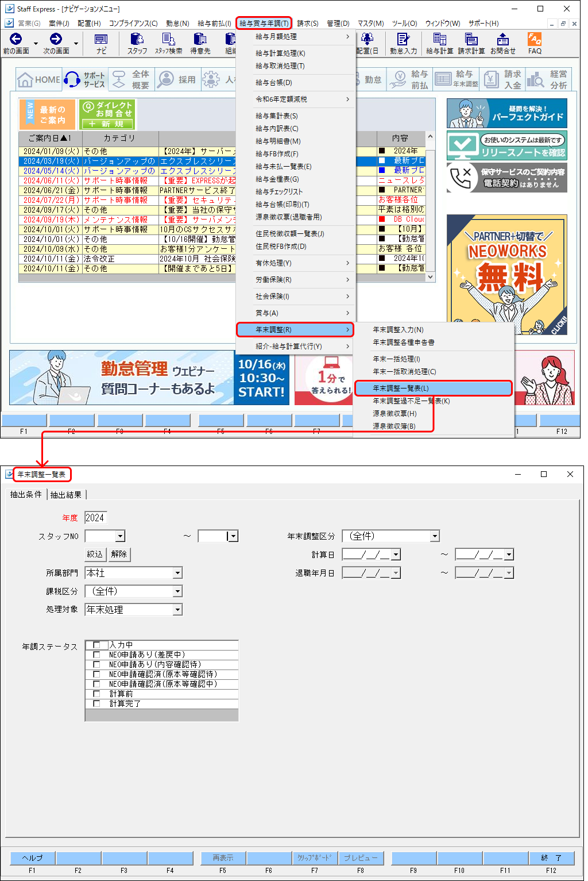Open the 採用 navigation icon

[x=178, y=79]
